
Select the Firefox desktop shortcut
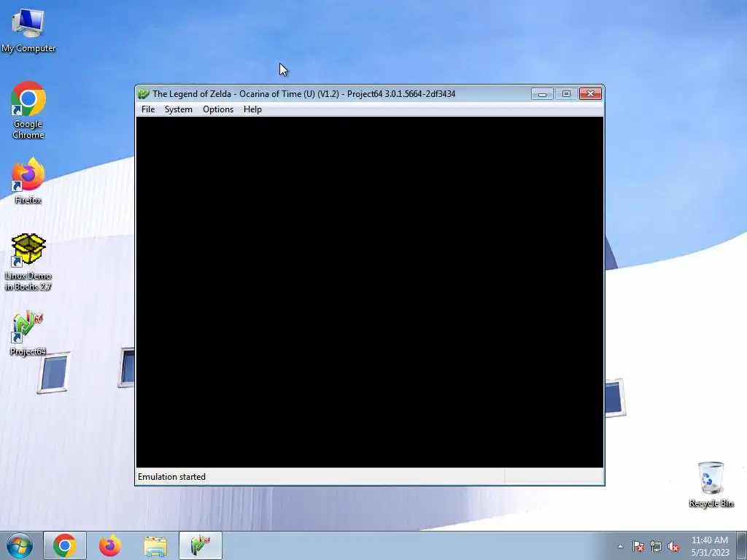[28, 182]
